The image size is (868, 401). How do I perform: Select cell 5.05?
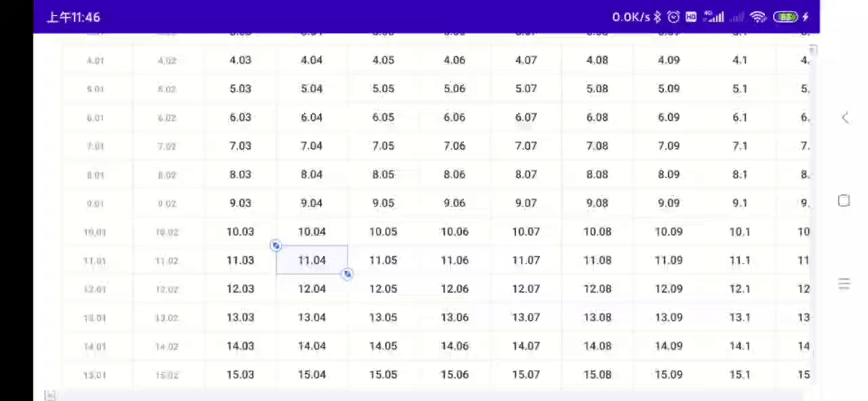(383, 89)
